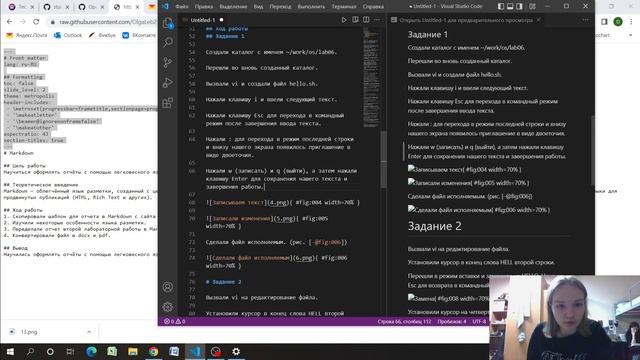Close the Untitled-1 preview tab

pos(538,20)
